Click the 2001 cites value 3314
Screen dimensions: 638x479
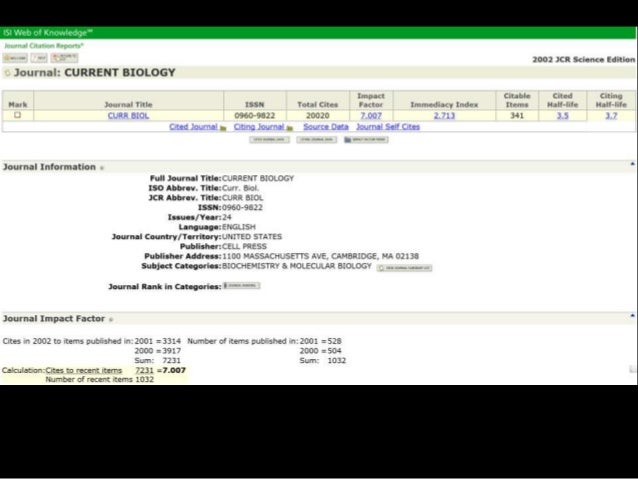pos(171,341)
